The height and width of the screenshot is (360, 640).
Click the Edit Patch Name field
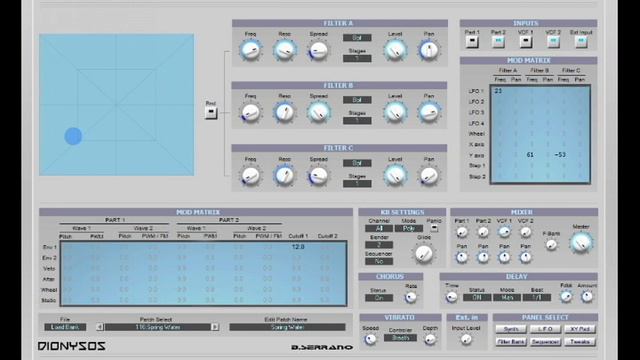point(287,327)
